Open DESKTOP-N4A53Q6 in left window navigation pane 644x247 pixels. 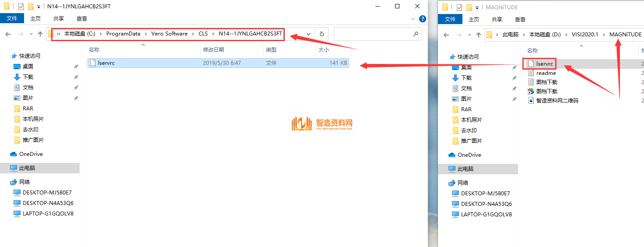click(47, 203)
